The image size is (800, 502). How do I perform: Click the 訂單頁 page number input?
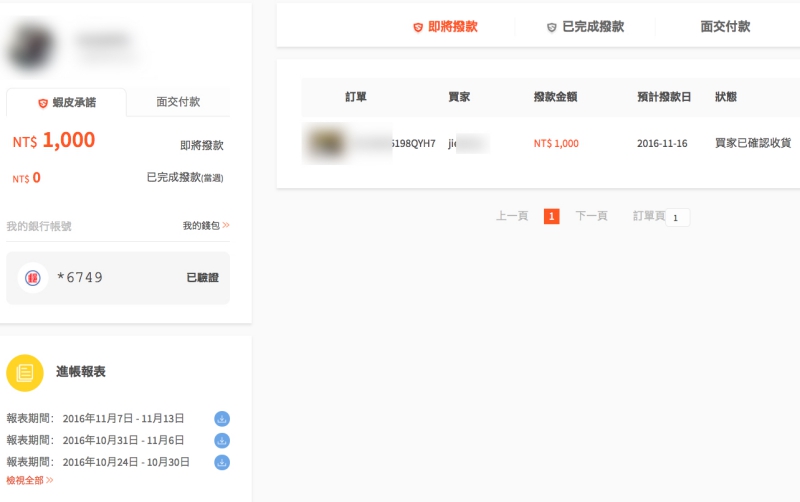[x=678, y=217]
